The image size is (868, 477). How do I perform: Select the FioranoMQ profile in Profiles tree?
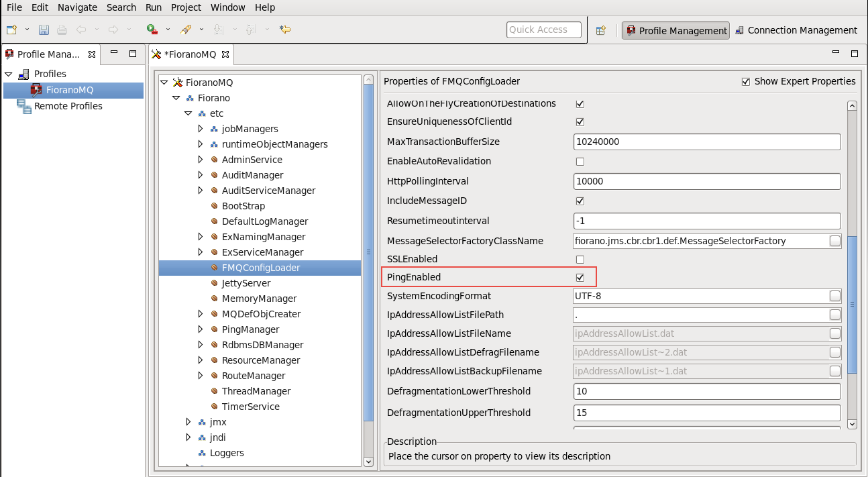[x=69, y=90]
